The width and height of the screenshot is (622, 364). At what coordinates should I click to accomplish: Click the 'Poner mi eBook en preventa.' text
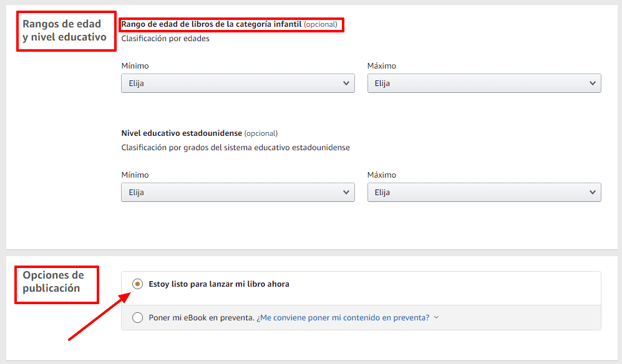pyautogui.click(x=202, y=318)
